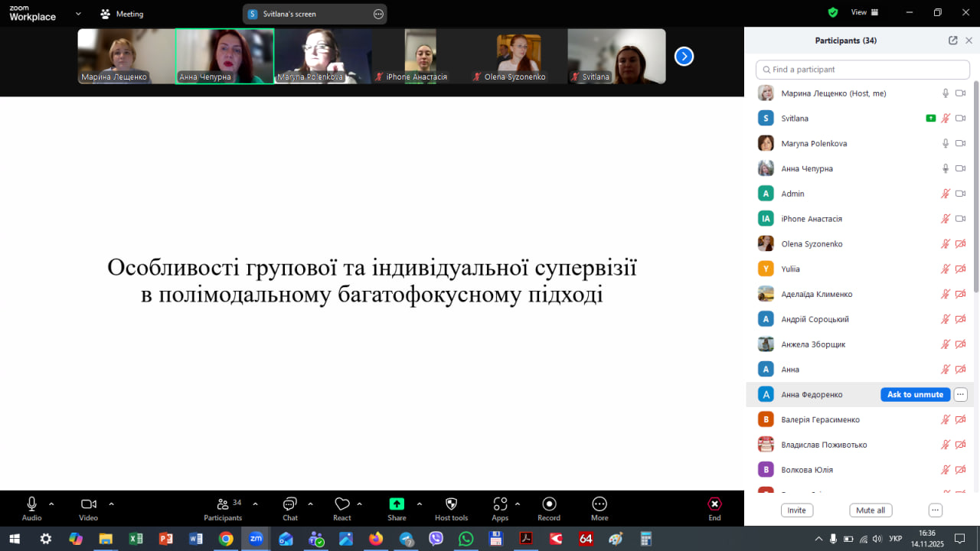980x551 pixels.
Task: Click the Find a participant search field
Action: coord(862,70)
